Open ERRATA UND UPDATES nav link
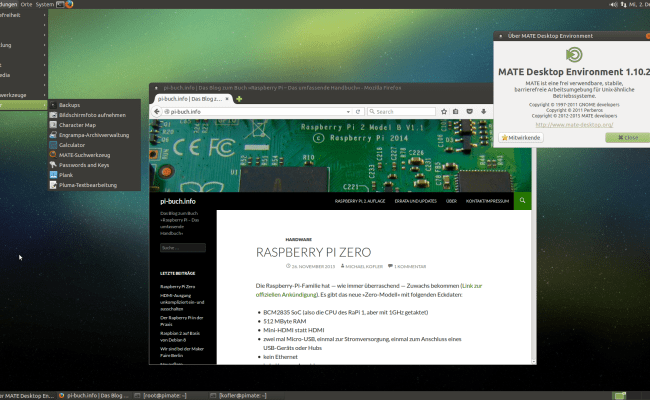The image size is (650, 400). point(415,201)
